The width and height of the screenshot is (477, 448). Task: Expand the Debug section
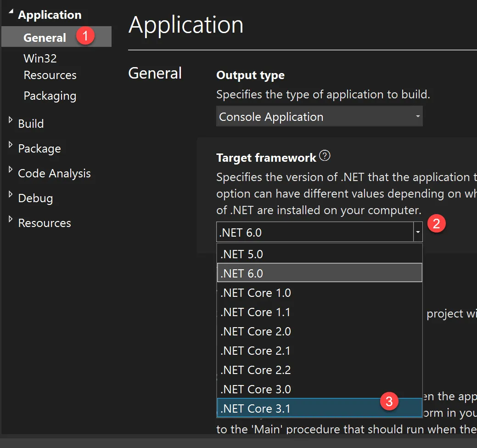click(11, 195)
